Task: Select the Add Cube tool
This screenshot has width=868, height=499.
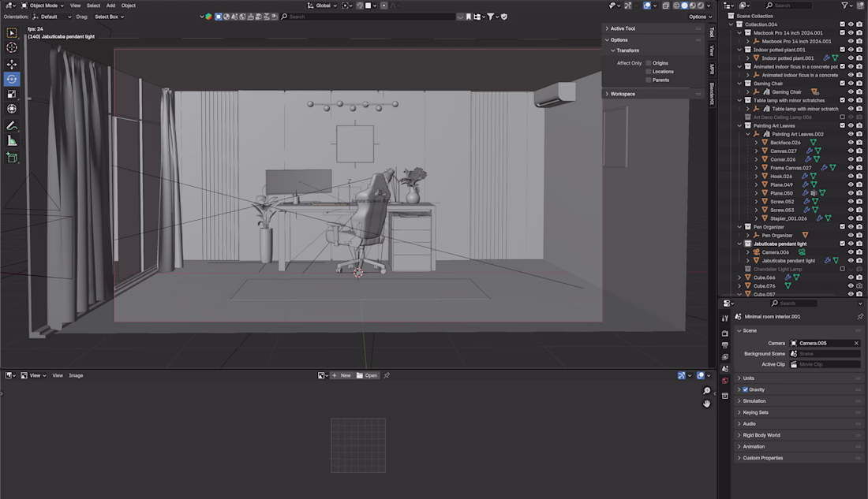Action: 12,158
